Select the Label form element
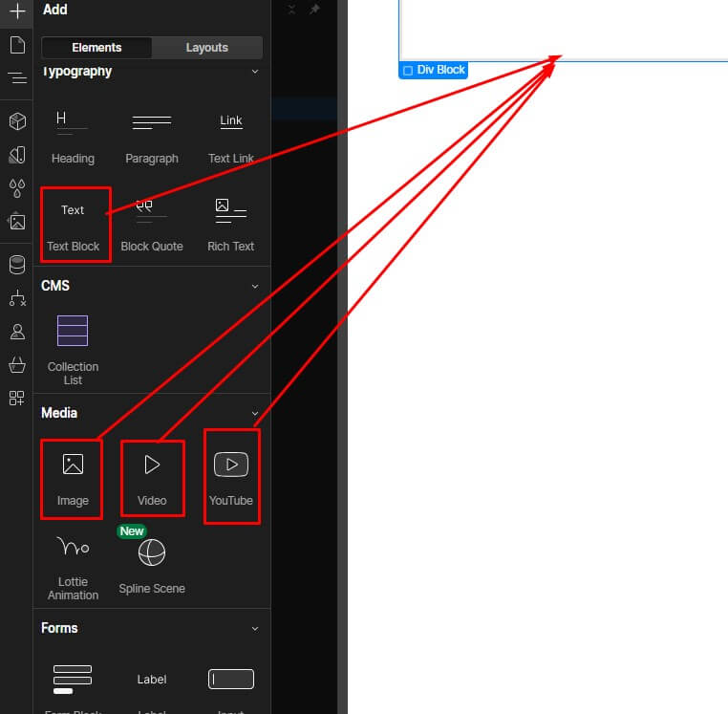Viewport: 728px width, 714px height. (x=152, y=680)
